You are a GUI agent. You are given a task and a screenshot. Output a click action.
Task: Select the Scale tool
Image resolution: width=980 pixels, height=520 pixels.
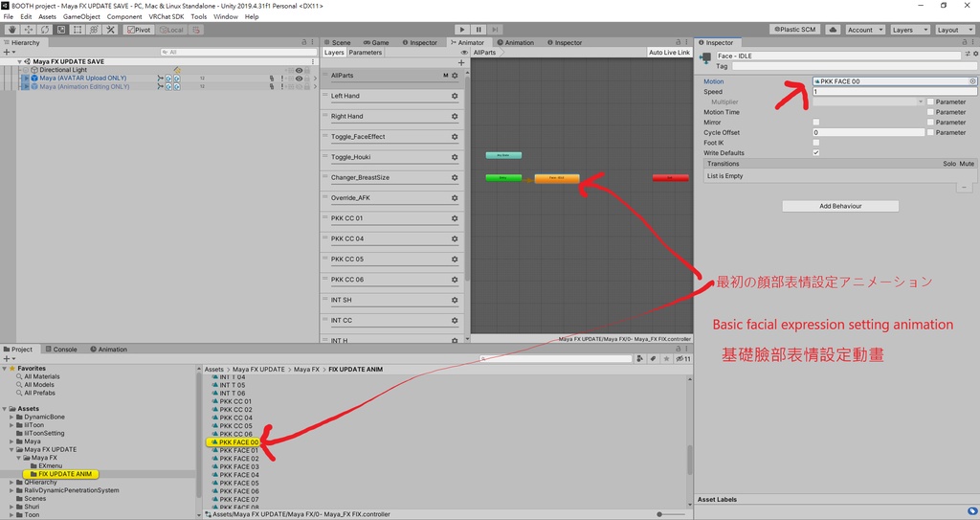[x=61, y=30]
